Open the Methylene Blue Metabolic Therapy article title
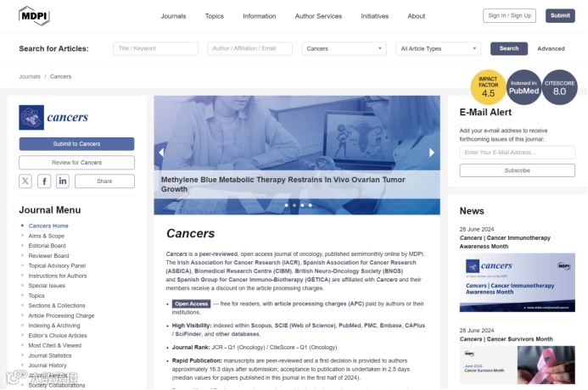 coord(283,184)
